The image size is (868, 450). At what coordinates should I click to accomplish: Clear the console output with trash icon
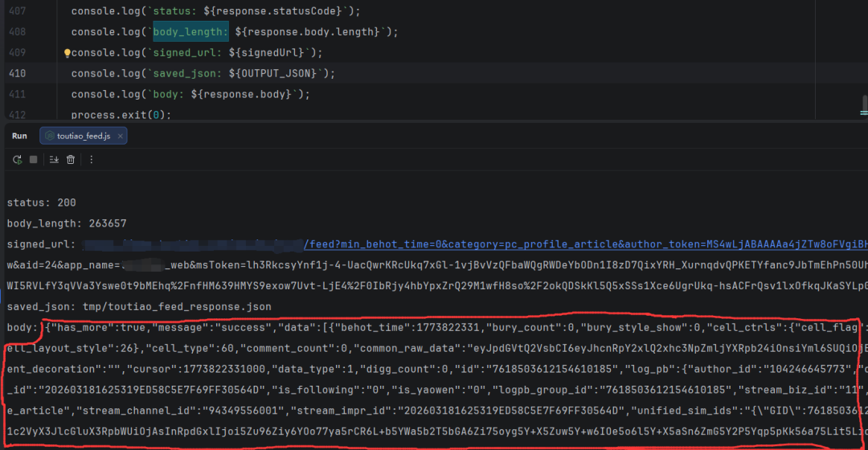[x=71, y=159]
